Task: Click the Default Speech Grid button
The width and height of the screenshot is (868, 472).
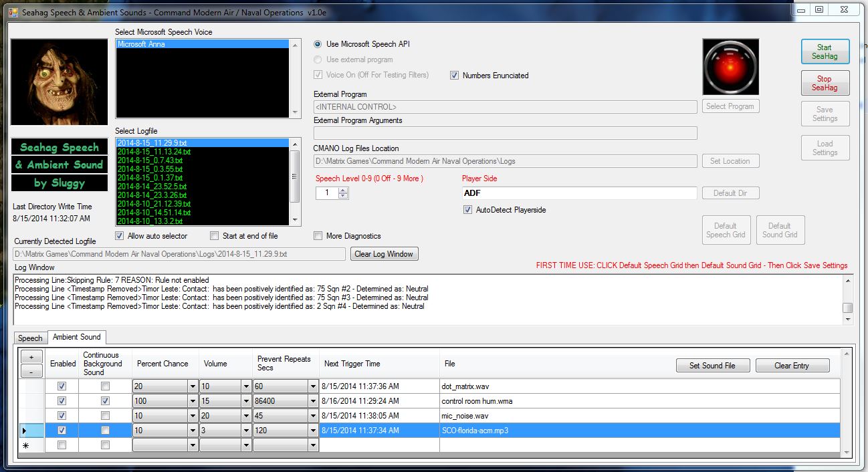Action: pos(726,230)
